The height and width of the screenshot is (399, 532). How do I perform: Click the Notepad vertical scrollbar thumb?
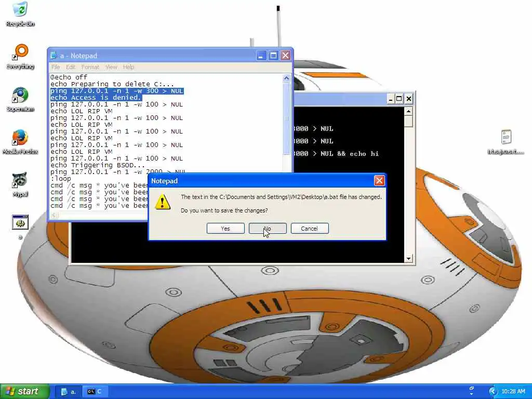pyautogui.click(x=286, y=118)
